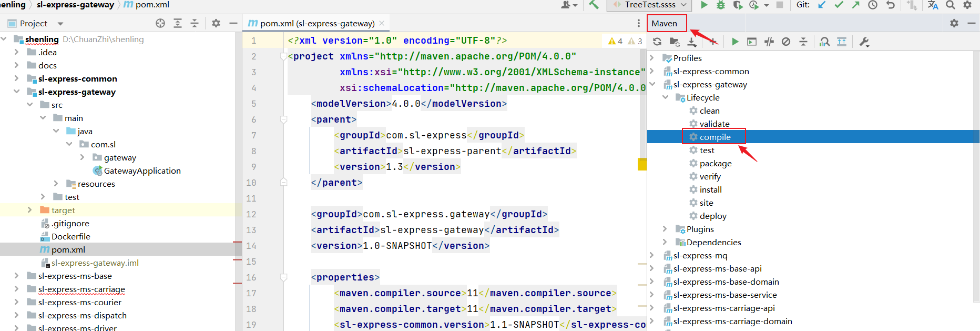Switch to the pom.xml (sl-express-gateway) editor tab

(x=317, y=23)
